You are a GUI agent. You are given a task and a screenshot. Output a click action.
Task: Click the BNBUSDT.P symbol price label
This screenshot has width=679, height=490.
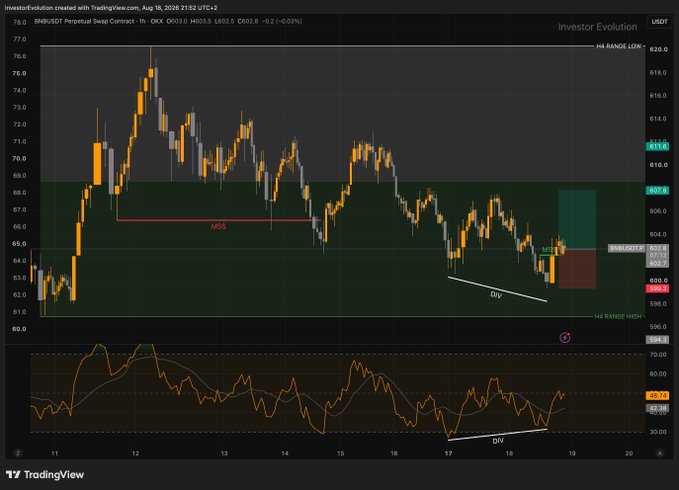pos(627,248)
